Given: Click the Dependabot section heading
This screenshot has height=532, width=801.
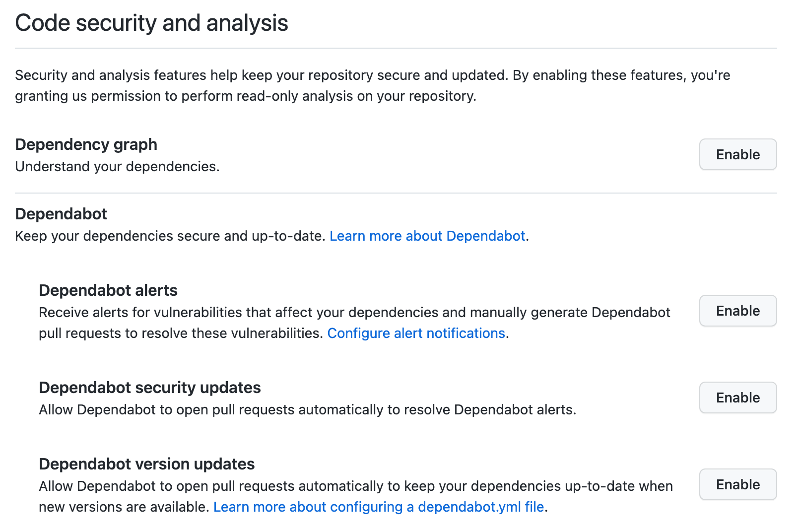Looking at the screenshot, I should tap(61, 214).
